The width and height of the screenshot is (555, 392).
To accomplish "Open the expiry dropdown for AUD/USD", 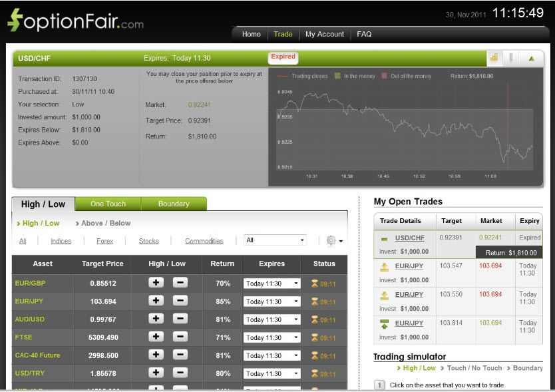I will pos(272,319).
